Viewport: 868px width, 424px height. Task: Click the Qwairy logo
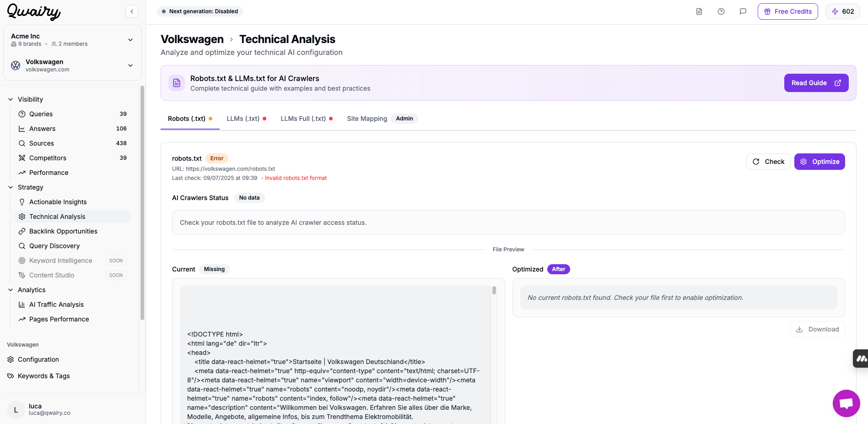(34, 11)
